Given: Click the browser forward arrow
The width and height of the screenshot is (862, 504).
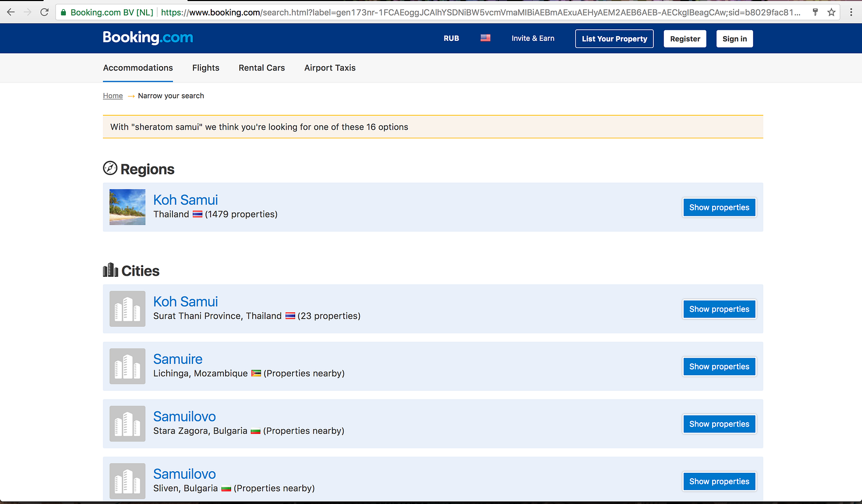Looking at the screenshot, I should click(27, 12).
